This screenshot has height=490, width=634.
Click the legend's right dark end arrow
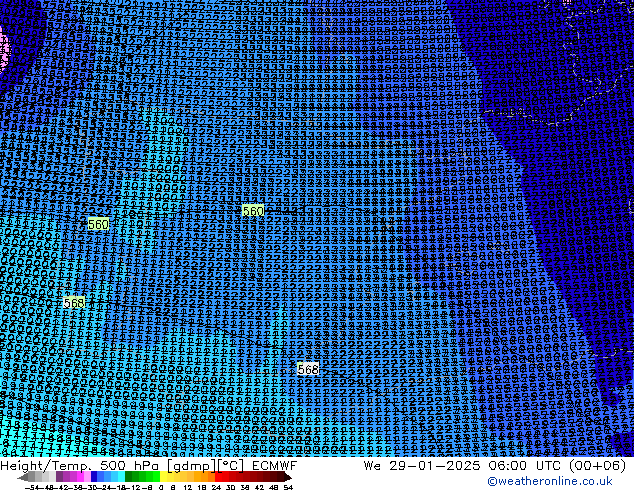288,476
